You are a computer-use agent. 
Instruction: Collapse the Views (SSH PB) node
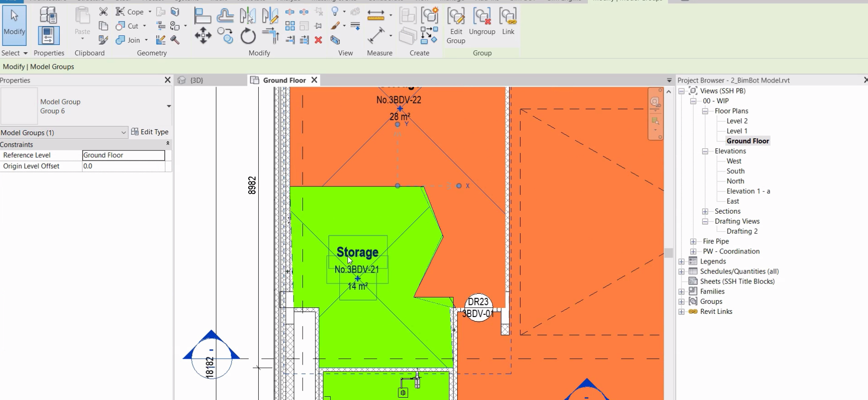pyautogui.click(x=681, y=91)
